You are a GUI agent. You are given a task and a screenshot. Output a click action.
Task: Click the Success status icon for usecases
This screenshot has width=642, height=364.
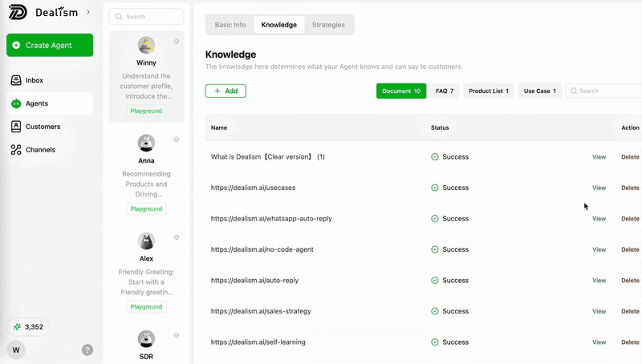(x=435, y=188)
